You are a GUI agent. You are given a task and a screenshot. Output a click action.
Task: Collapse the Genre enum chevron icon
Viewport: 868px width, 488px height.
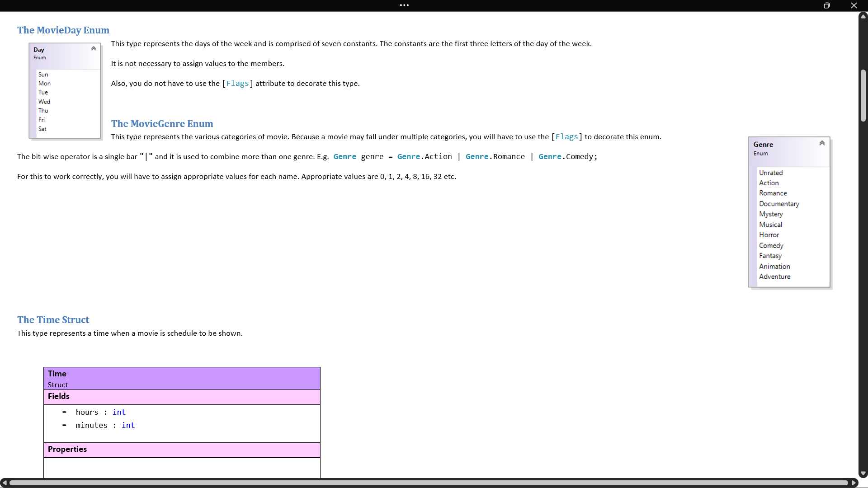click(822, 143)
